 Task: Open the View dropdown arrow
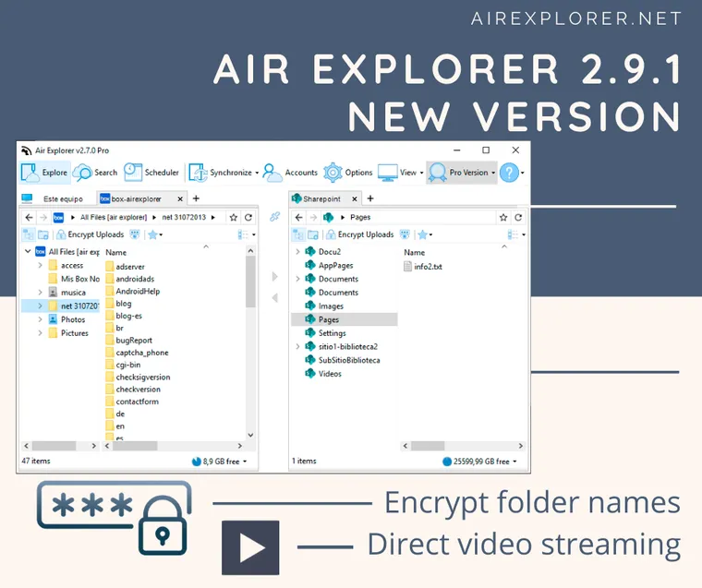[x=421, y=173]
